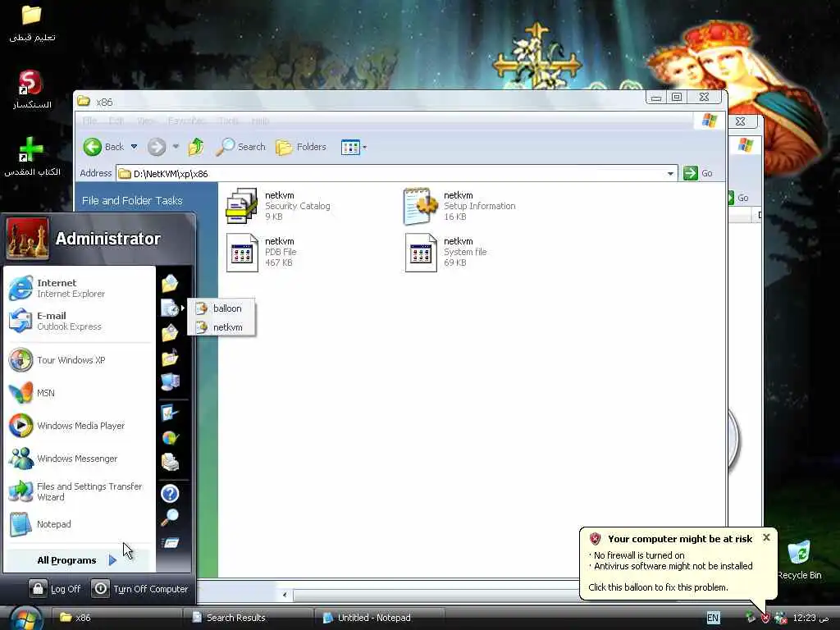840x630 pixels.
Task: Open the Tools menu in x86 window
Action: click(228, 121)
